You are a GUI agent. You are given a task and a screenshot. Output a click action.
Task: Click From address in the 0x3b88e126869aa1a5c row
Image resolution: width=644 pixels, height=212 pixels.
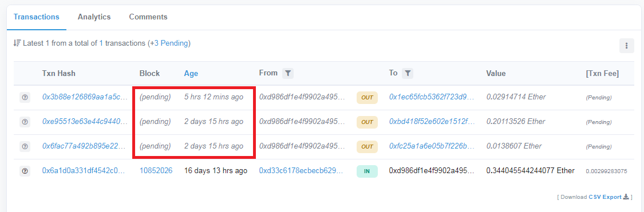pyautogui.click(x=302, y=97)
